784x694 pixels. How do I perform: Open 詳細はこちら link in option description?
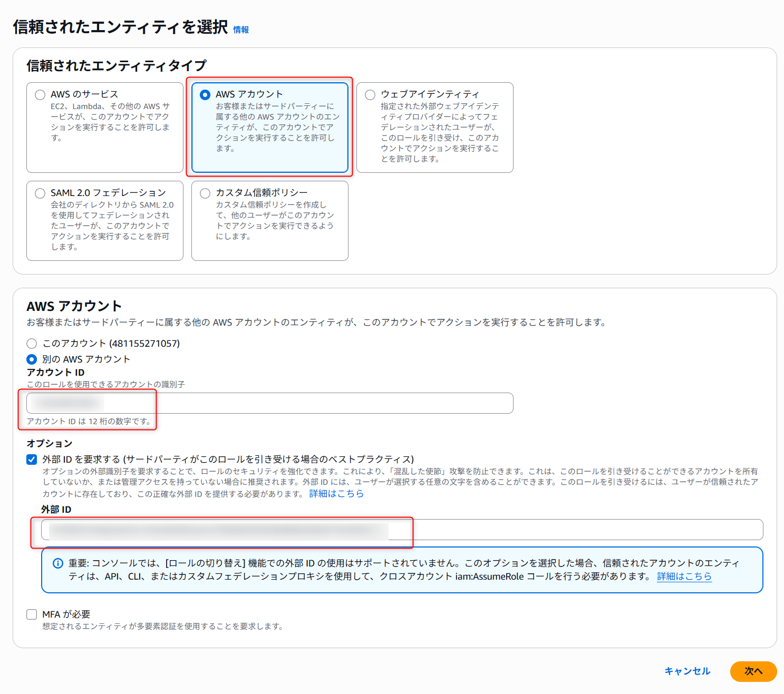coord(336,494)
